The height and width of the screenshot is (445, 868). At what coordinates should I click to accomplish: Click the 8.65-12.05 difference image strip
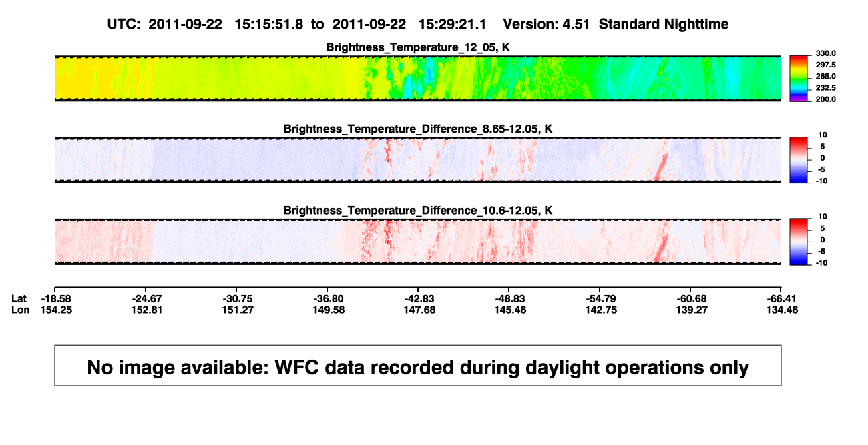pyautogui.click(x=418, y=159)
